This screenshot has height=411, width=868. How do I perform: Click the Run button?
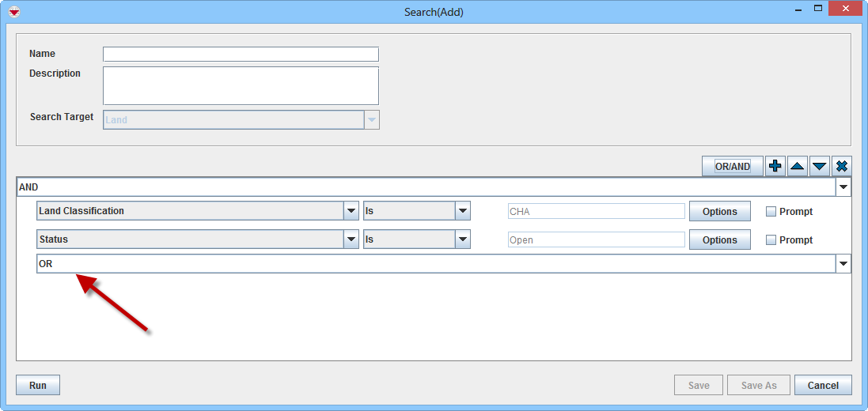coord(38,386)
